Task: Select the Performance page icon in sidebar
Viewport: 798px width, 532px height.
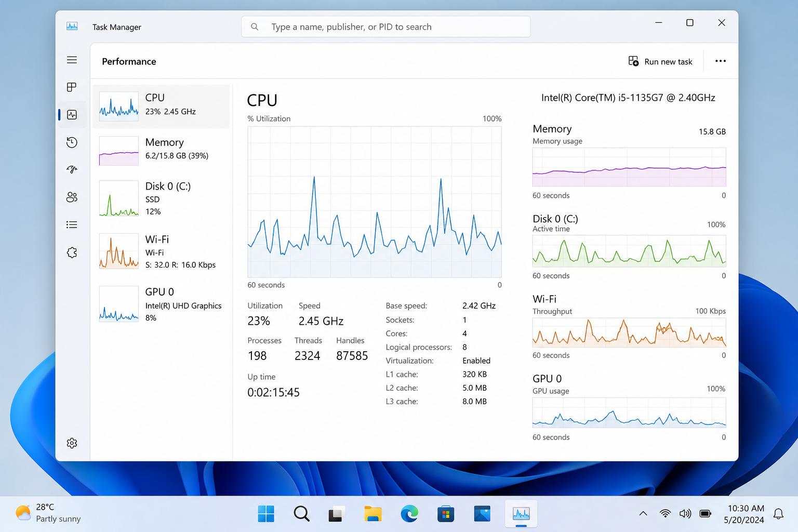Action: (72, 115)
